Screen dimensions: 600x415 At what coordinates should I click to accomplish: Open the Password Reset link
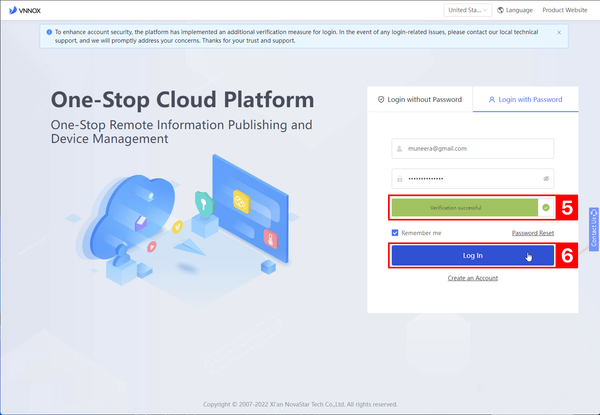[532, 233]
